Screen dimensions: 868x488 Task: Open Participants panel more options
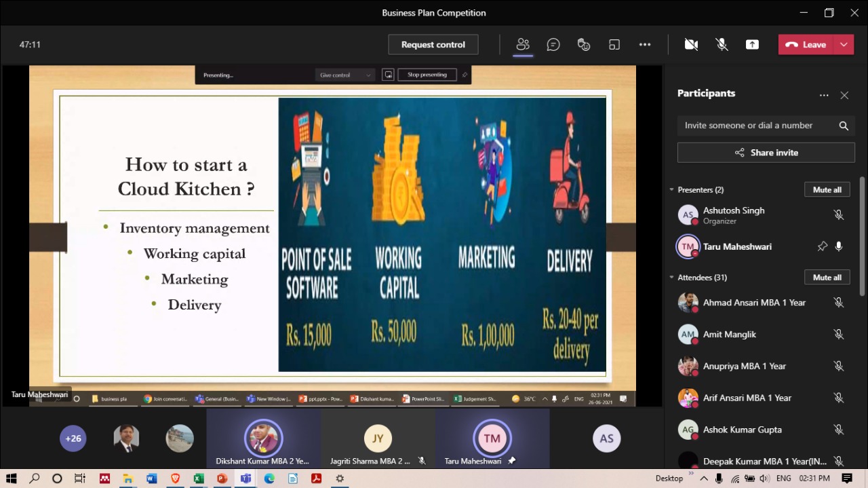coord(824,95)
